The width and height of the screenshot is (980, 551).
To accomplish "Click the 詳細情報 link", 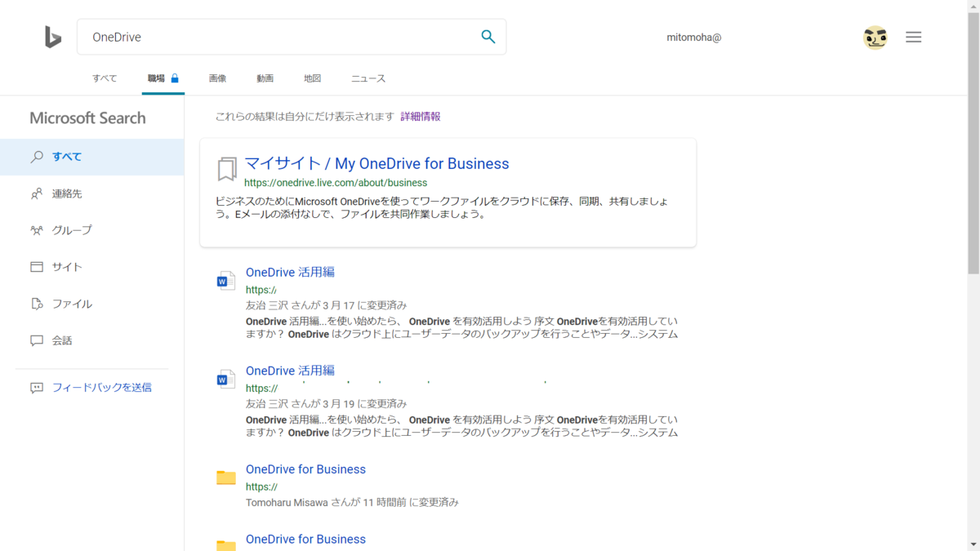I will tap(421, 117).
